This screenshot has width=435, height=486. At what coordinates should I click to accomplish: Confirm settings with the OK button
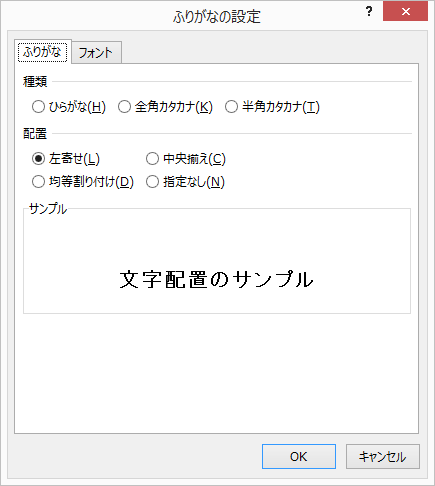point(299,457)
